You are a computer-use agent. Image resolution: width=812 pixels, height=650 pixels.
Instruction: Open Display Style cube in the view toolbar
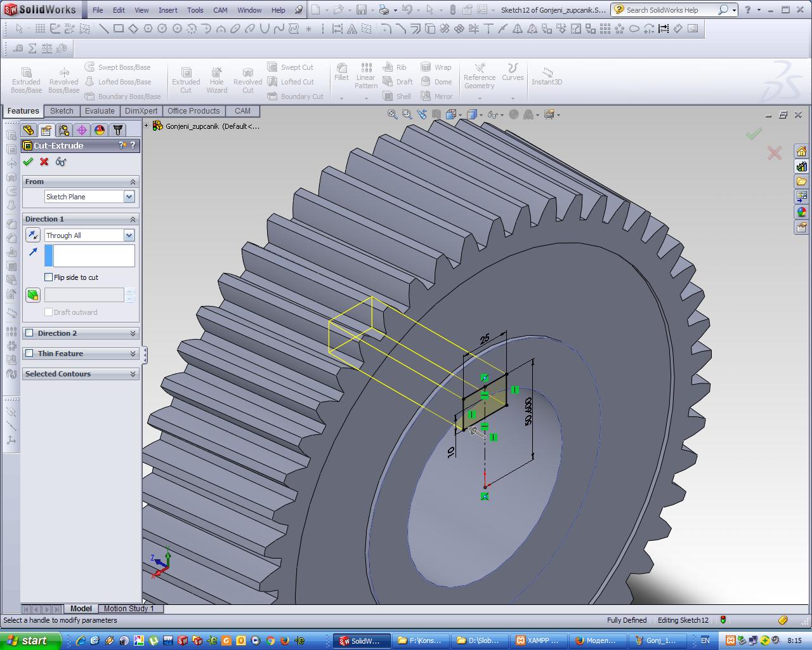point(473,115)
